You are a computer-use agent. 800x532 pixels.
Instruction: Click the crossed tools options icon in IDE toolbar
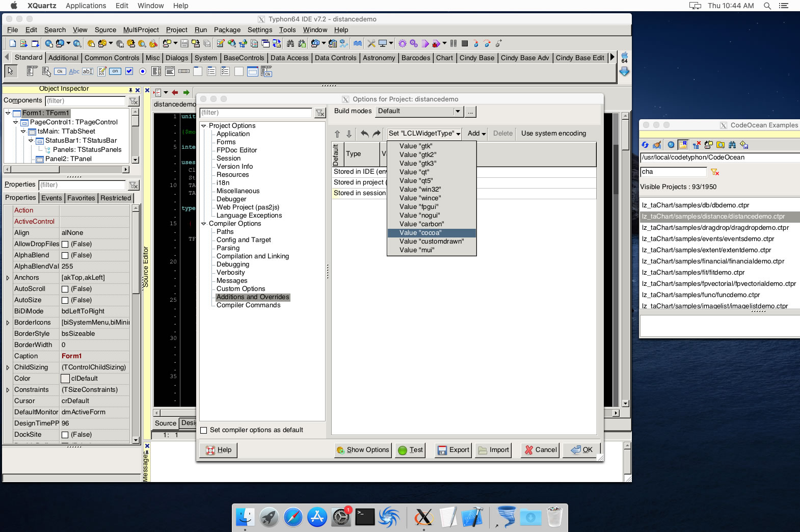[371, 44]
